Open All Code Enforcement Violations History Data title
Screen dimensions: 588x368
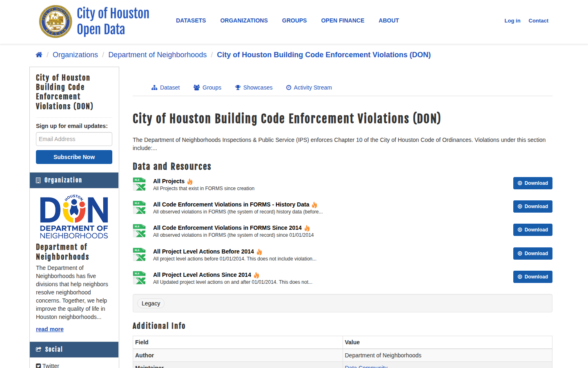coord(231,204)
